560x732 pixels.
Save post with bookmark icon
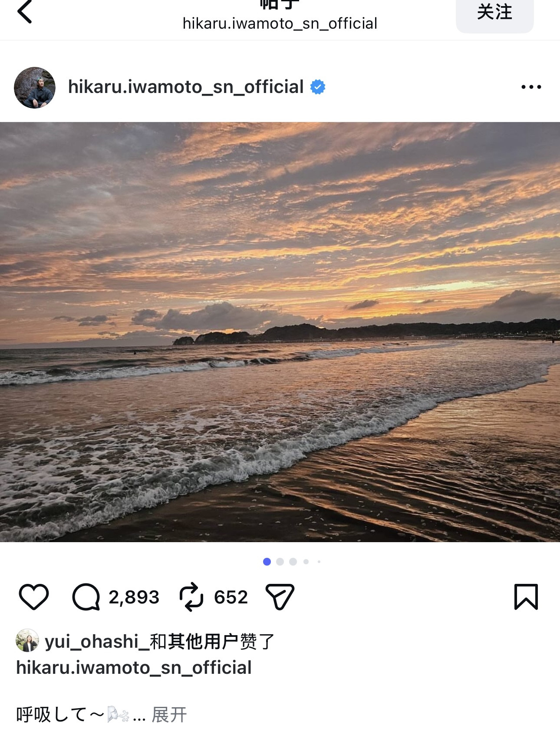(x=526, y=597)
